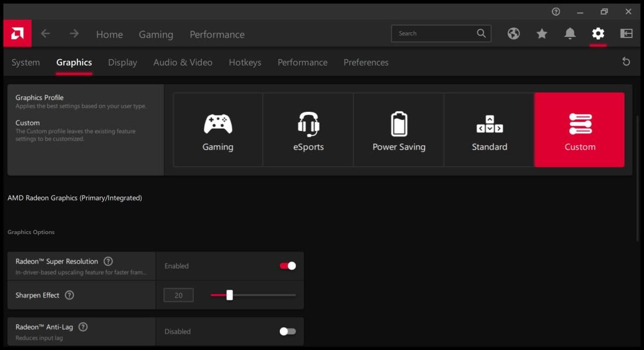Click the AMD logo icon
The image size is (644, 350).
pos(17,33)
